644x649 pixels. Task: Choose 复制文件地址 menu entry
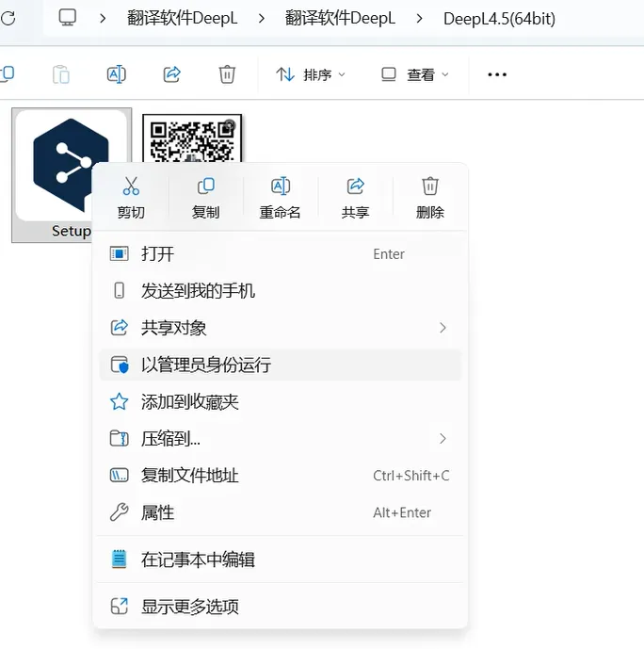[281, 476]
